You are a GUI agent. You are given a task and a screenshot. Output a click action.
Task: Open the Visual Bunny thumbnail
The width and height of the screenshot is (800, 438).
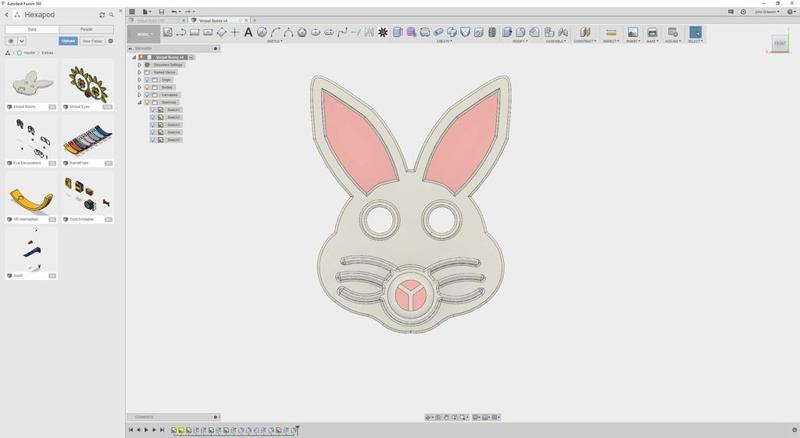point(31,82)
